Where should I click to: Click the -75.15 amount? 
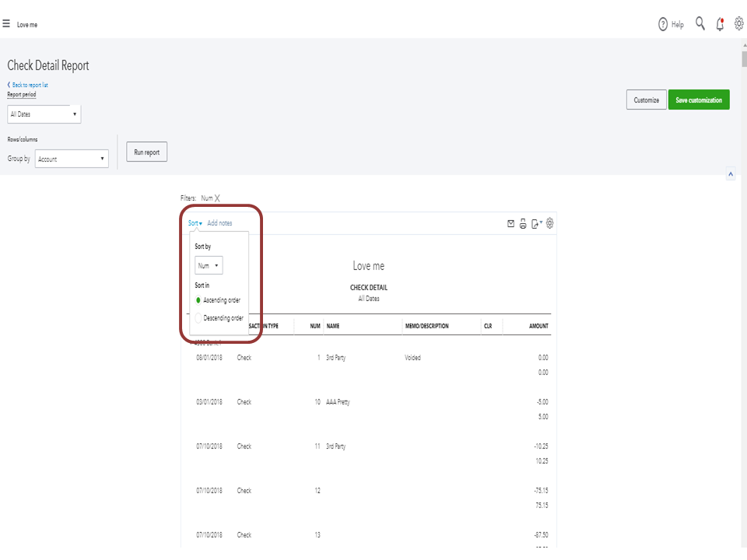[542, 491]
